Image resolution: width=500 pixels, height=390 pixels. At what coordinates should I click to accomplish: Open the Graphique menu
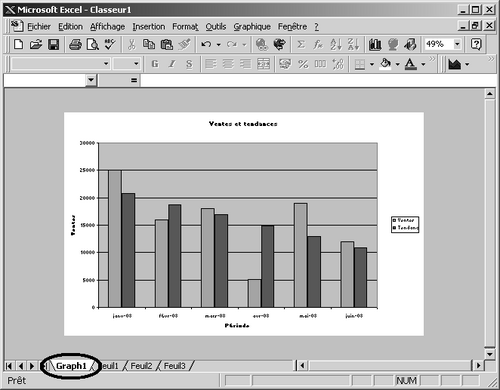pyautogui.click(x=252, y=27)
